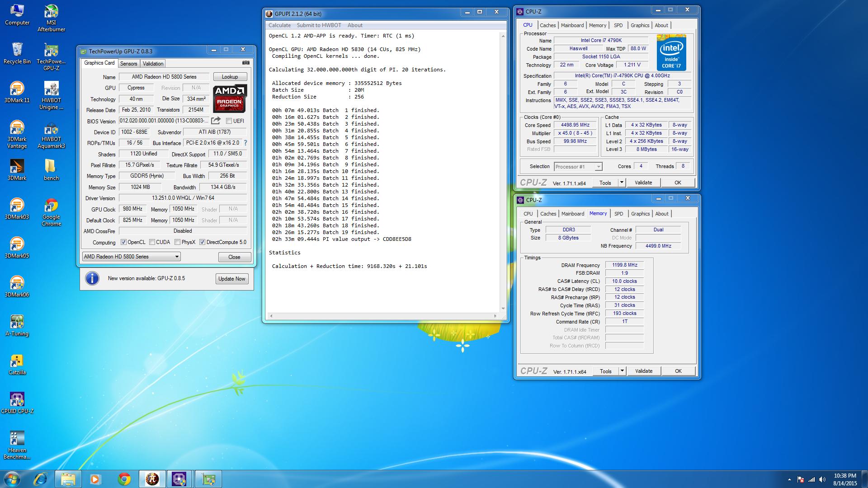Launch 3DMark Vantage desktop shortcut
868x488 pixels.
pyautogui.click(x=17, y=135)
